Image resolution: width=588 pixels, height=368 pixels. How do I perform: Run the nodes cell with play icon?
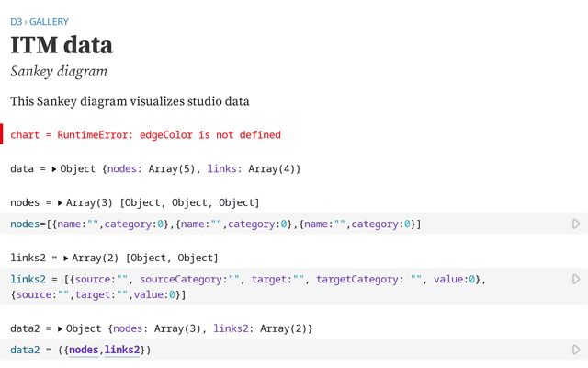tap(576, 224)
